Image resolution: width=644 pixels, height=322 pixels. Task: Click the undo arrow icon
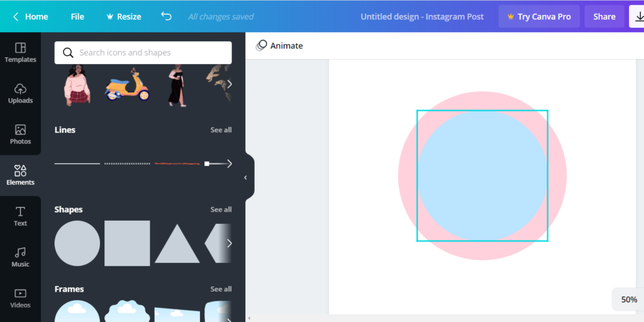click(x=166, y=16)
